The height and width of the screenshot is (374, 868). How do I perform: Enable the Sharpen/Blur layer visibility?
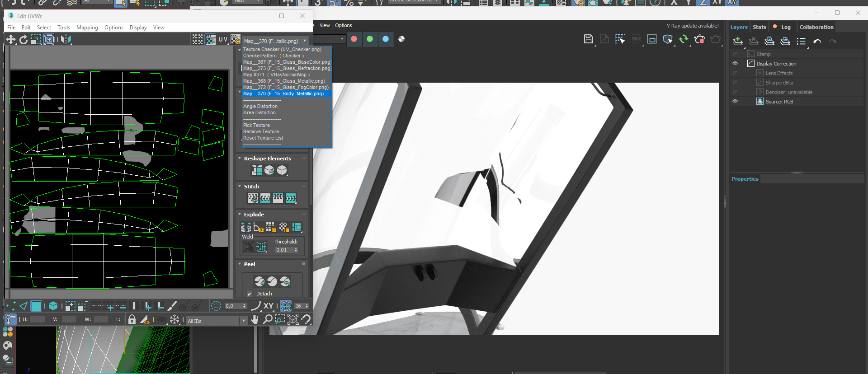point(735,83)
